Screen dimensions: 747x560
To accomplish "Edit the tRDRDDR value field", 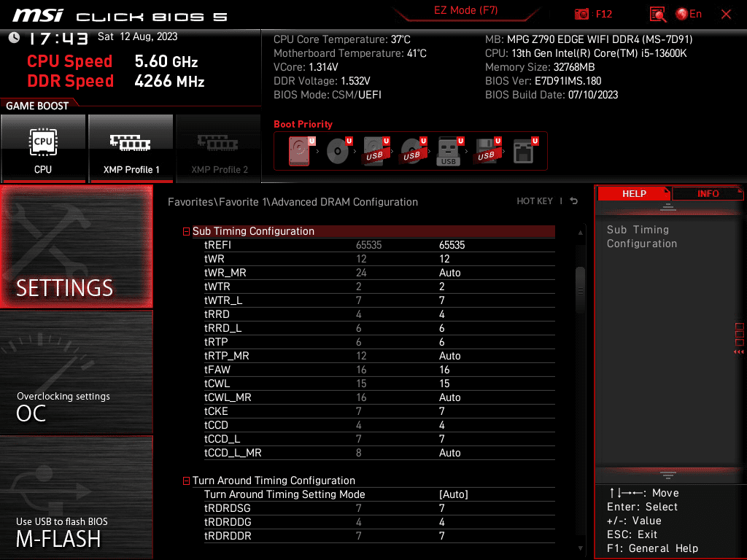I will pyautogui.click(x=441, y=536).
